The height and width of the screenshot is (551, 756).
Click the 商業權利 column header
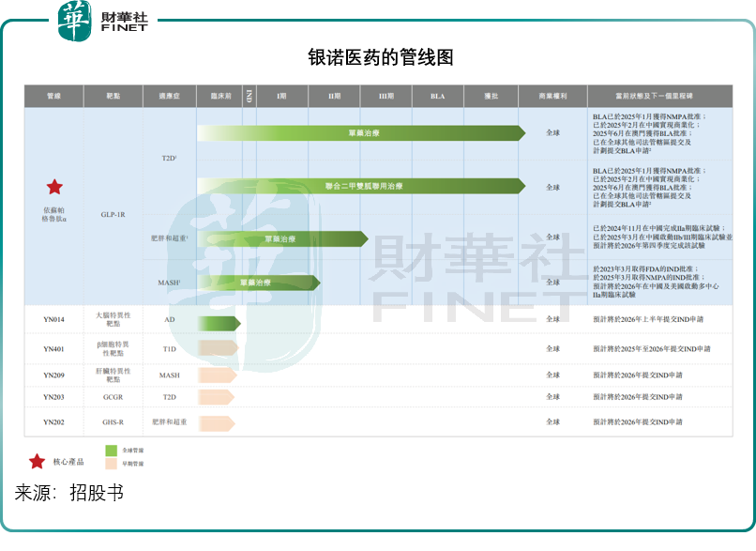click(553, 96)
